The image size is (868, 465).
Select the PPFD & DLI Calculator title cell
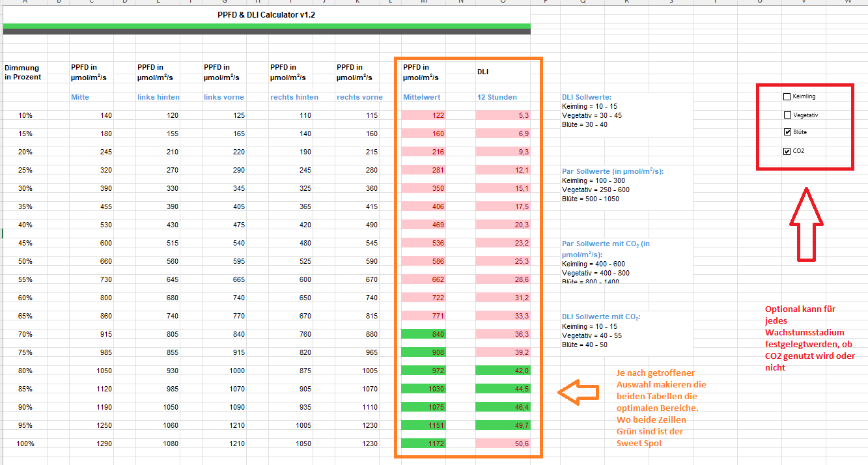click(x=266, y=14)
